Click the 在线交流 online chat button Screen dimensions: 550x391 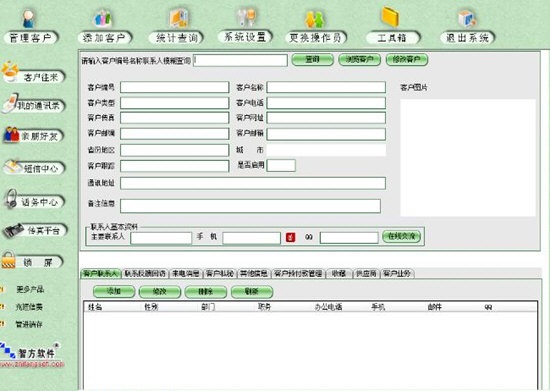click(x=401, y=237)
